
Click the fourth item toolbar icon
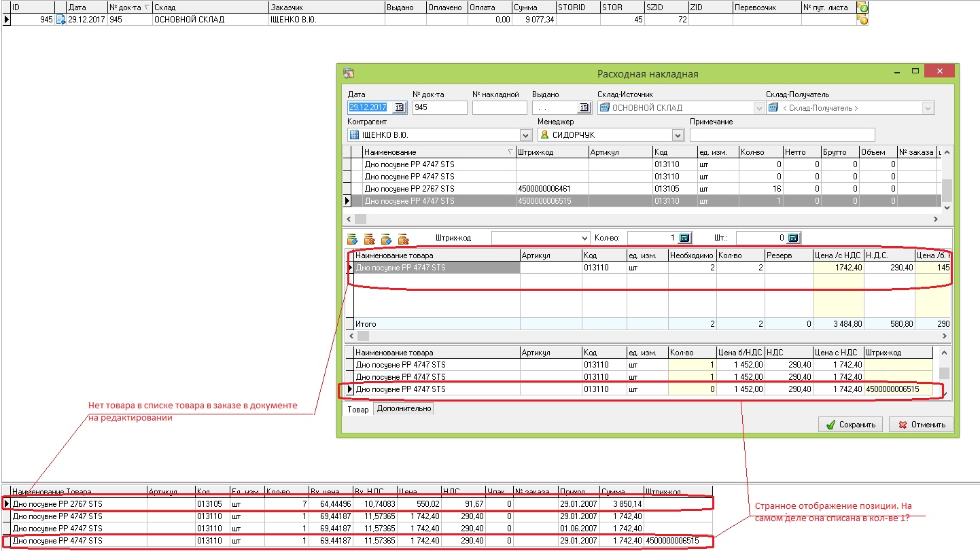point(403,238)
